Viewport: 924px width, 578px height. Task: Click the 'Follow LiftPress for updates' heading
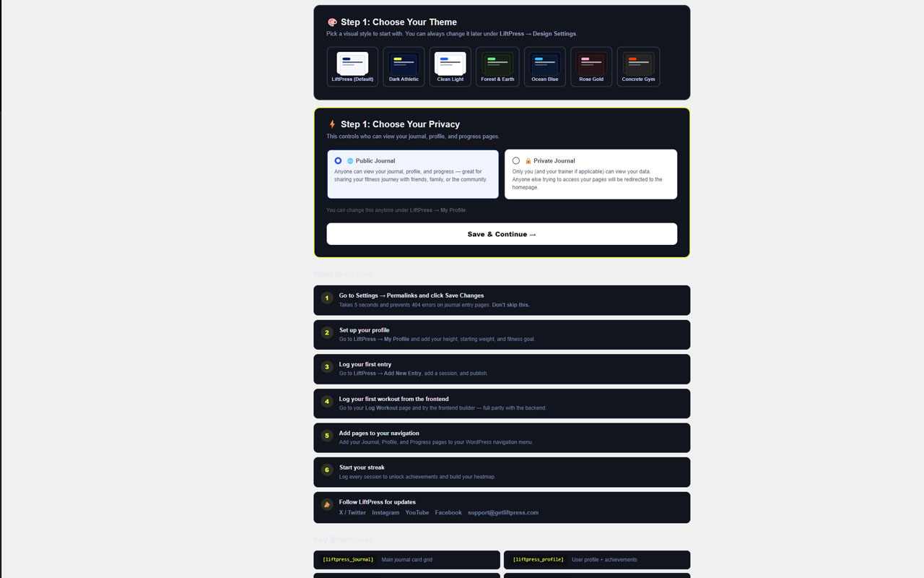tap(378, 502)
